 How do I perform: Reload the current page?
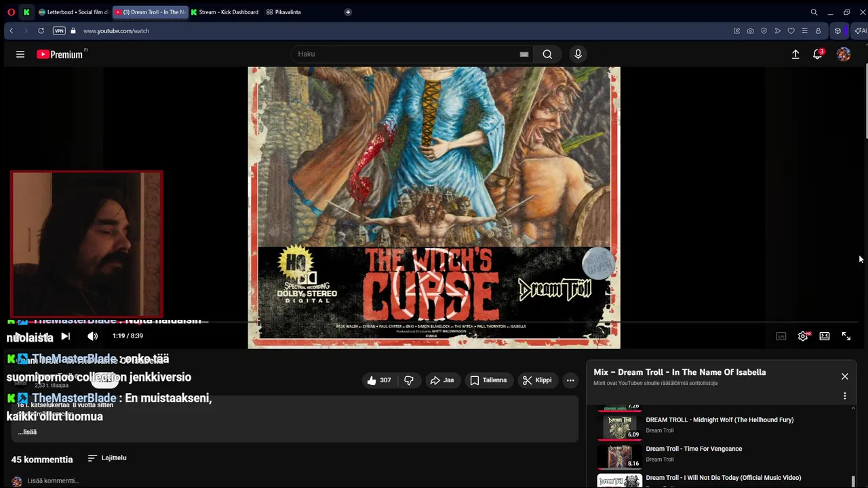coord(41,30)
